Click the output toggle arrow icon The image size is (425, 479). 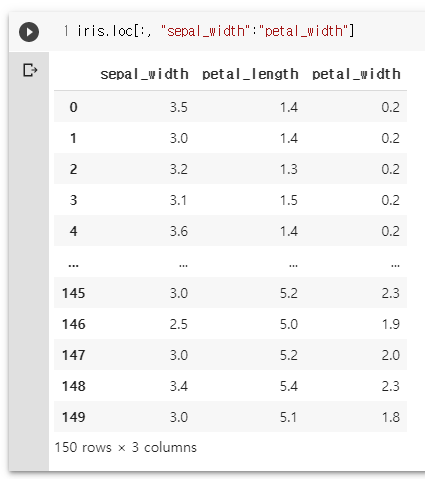coord(30,70)
